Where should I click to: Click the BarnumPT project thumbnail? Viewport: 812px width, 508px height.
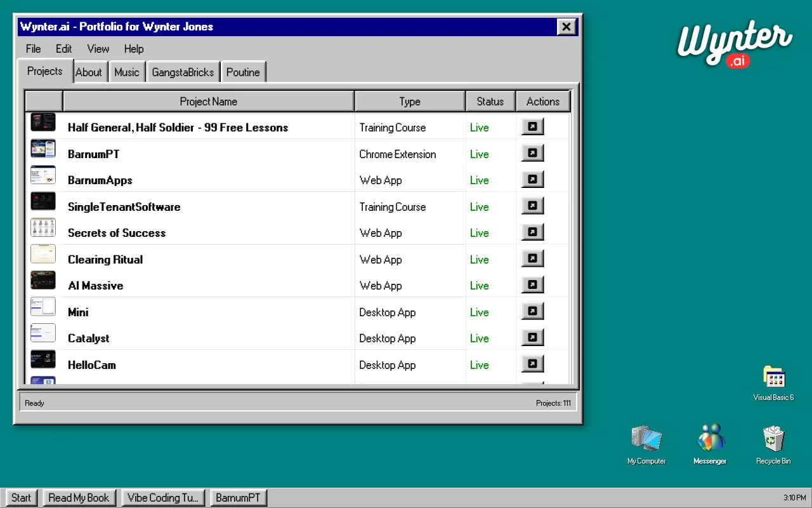43,149
